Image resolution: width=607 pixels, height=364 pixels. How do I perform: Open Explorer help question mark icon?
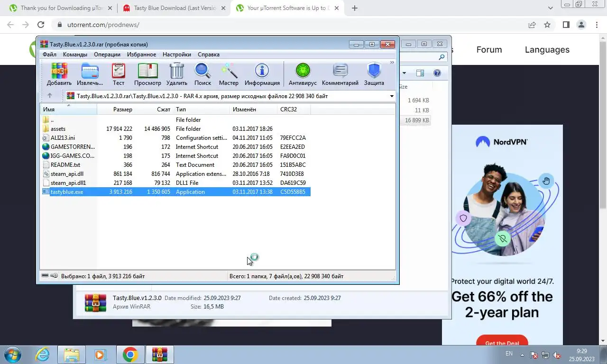tap(437, 73)
